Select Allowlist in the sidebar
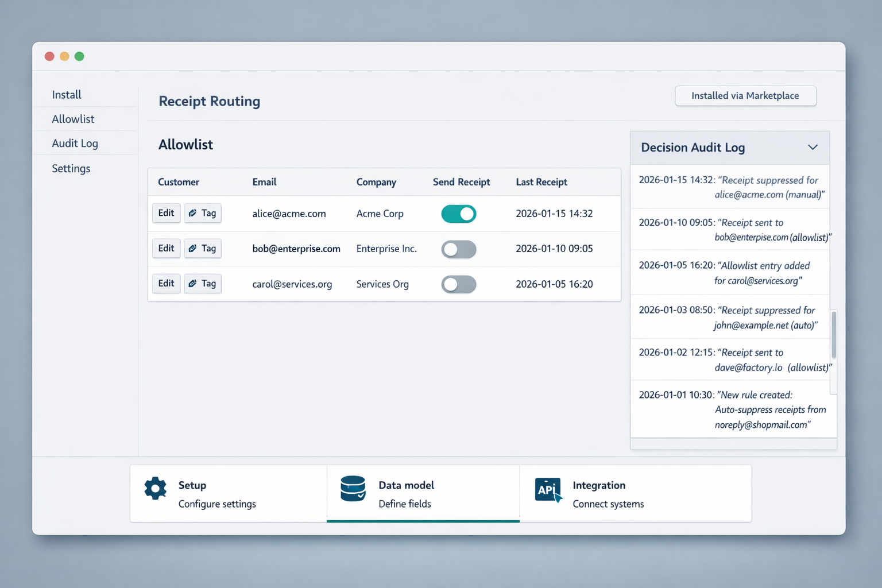 pyautogui.click(x=73, y=119)
